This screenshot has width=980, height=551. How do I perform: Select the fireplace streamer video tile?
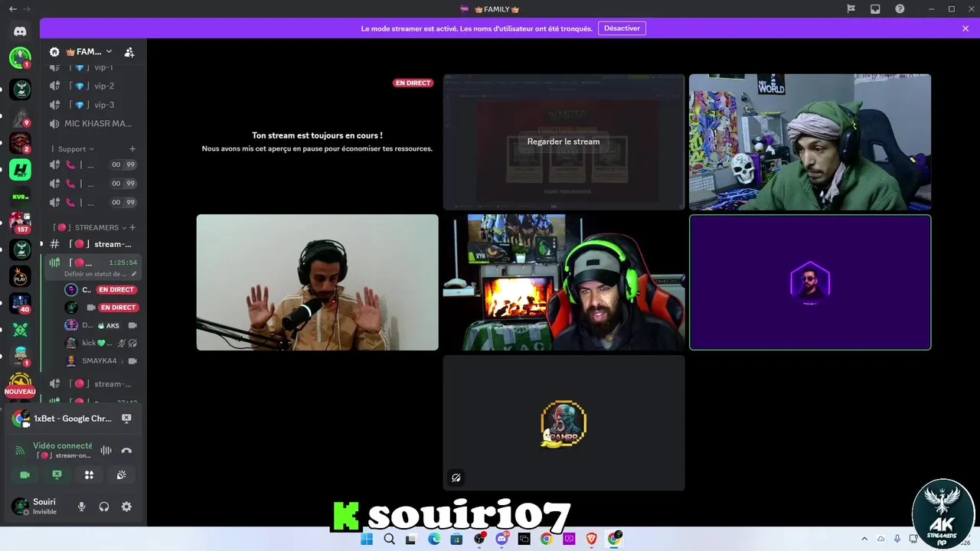pos(563,282)
